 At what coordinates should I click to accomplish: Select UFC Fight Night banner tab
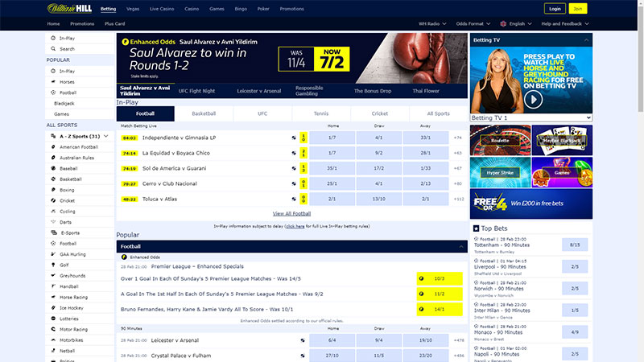pos(196,91)
